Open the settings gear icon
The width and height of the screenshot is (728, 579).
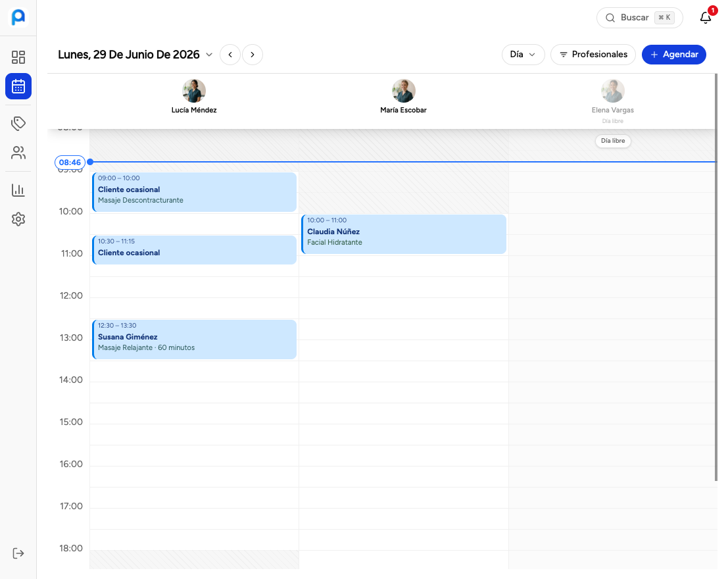[18, 219]
